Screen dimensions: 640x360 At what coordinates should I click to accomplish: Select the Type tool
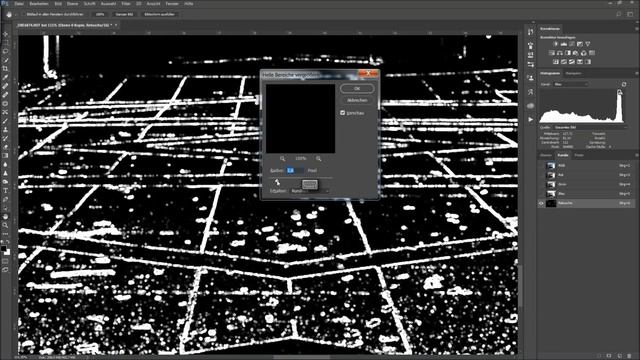(5, 191)
